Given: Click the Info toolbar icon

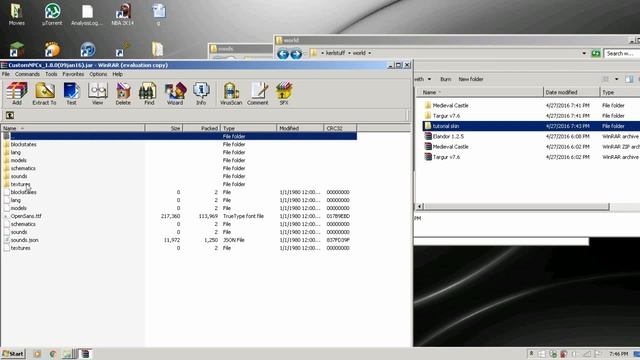Looking at the screenshot, I should [201, 93].
